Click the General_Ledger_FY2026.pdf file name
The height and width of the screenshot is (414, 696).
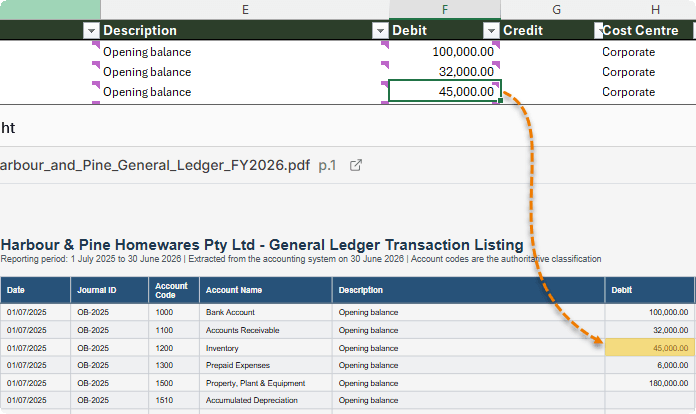tap(155, 165)
